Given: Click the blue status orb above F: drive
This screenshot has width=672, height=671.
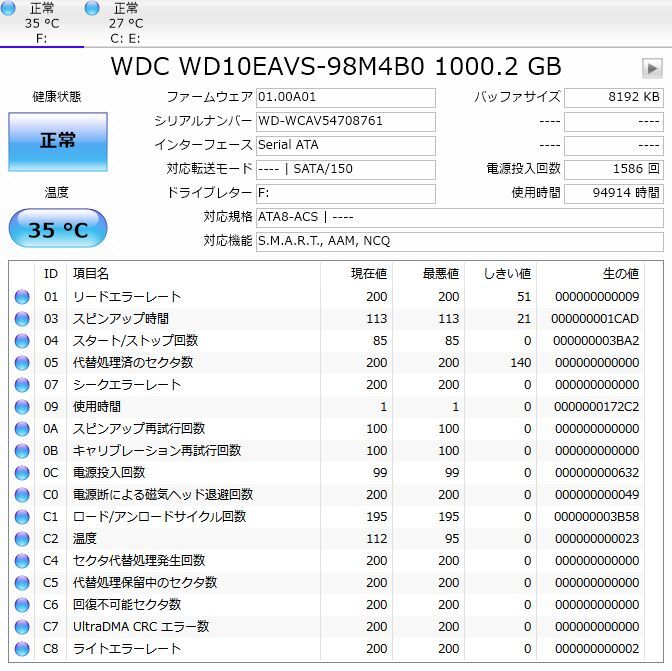Looking at the screenshot, I should coord(8,8).
